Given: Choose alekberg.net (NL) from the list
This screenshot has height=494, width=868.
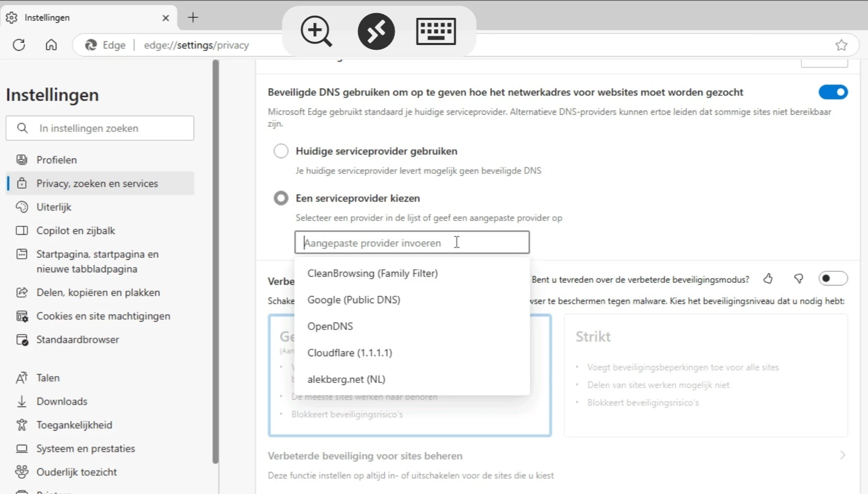Looking at the screenshot, I should tap(412, 379).
